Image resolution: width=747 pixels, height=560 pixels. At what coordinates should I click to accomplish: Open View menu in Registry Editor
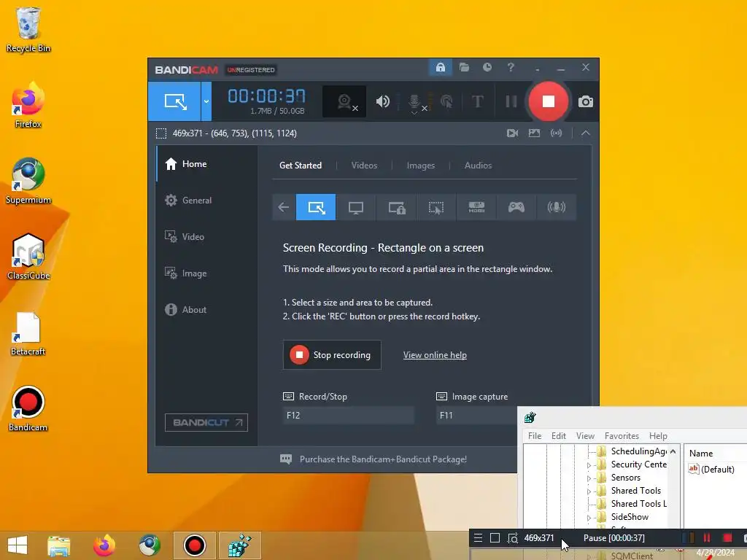pyautogui.click(x=585, y=436)
